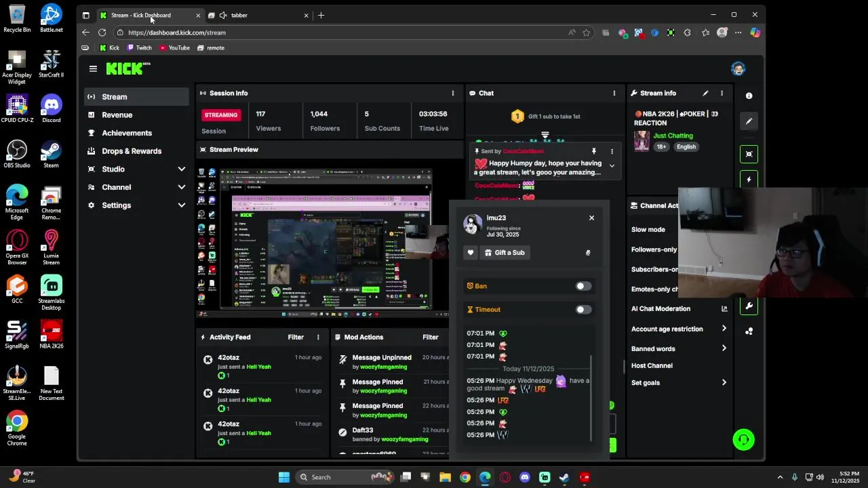Click the lightning bolt button in right rail
The image size is (868, 488).
(x=749, y=180)
